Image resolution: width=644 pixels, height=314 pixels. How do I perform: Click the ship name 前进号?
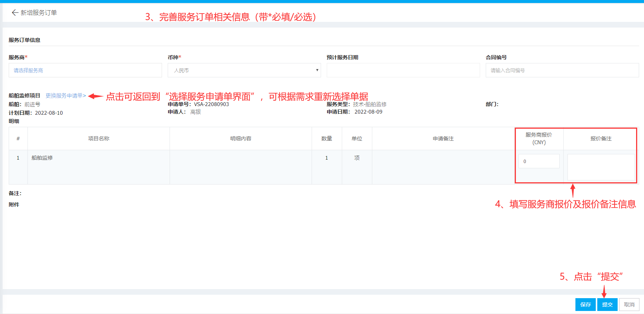[32, 104]
